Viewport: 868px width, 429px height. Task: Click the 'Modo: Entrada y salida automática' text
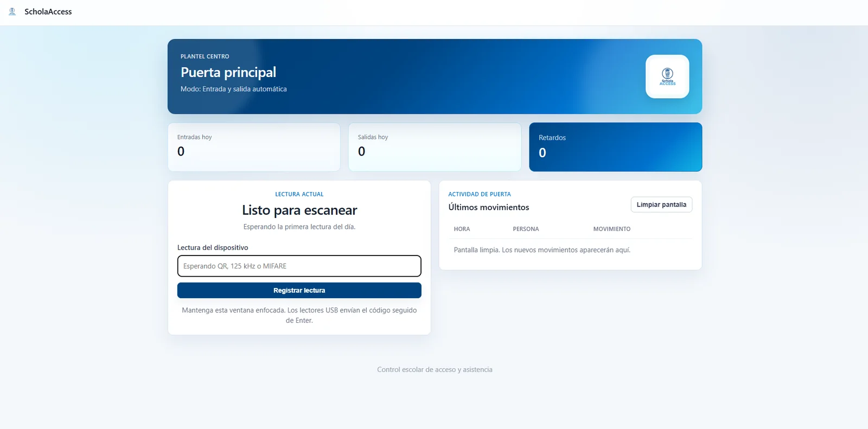tap(234, 89)
